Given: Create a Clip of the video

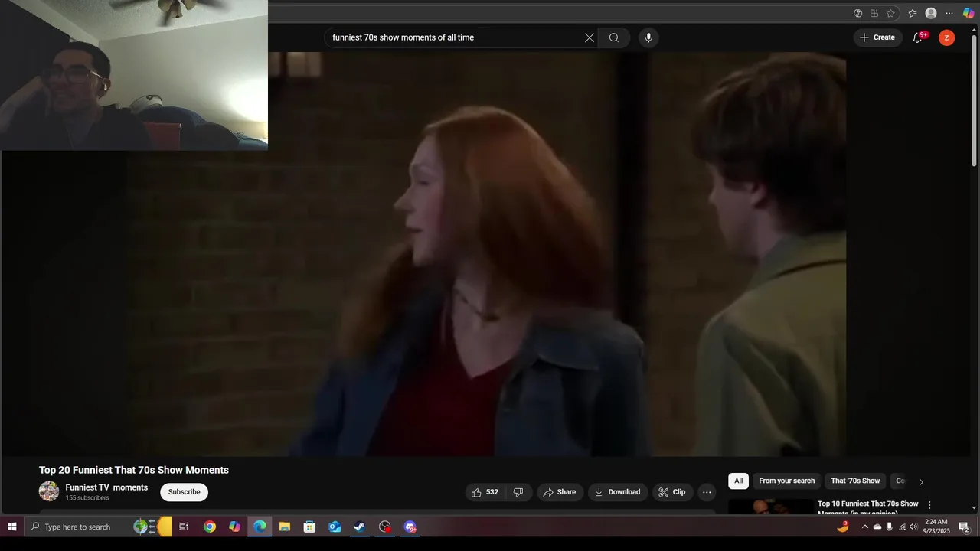Looking at the screenshot, I should 672,492.
